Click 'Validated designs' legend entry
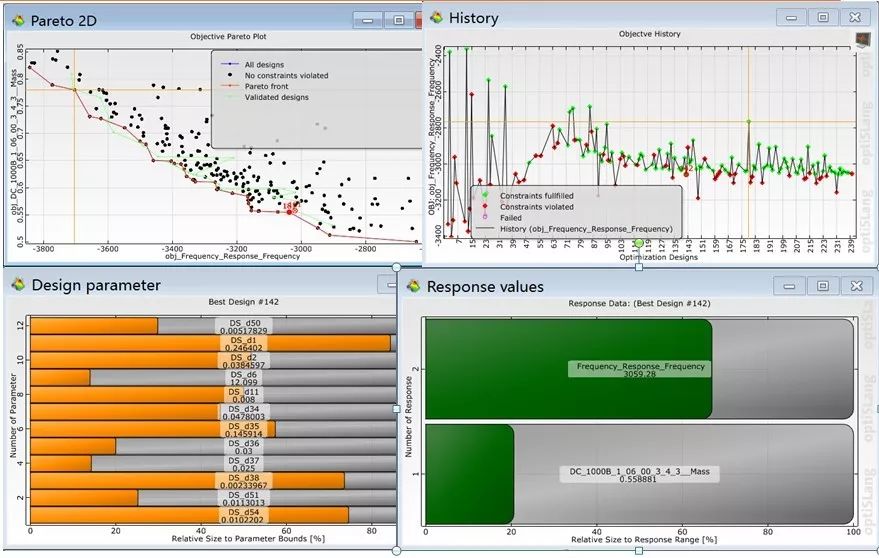The image size is (879, 558). (x=276, y=97)
